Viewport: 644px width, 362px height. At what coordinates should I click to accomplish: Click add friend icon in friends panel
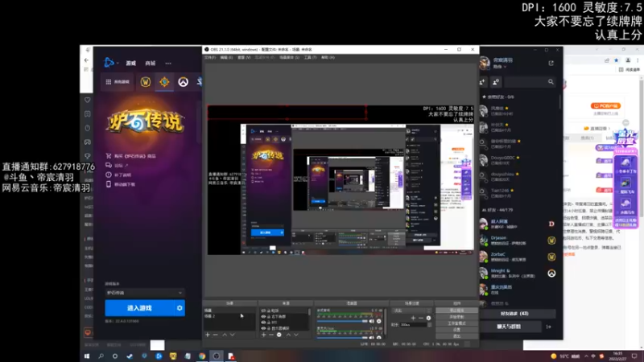482,82
